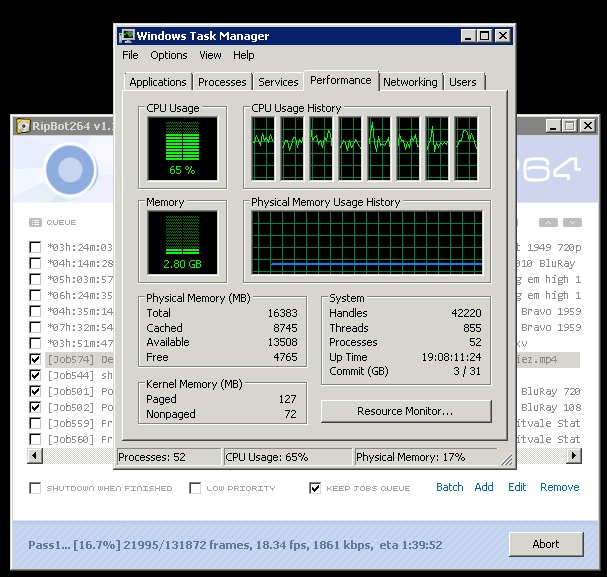
Task: Click the RipBot264 circular logo
Action: 71,170
